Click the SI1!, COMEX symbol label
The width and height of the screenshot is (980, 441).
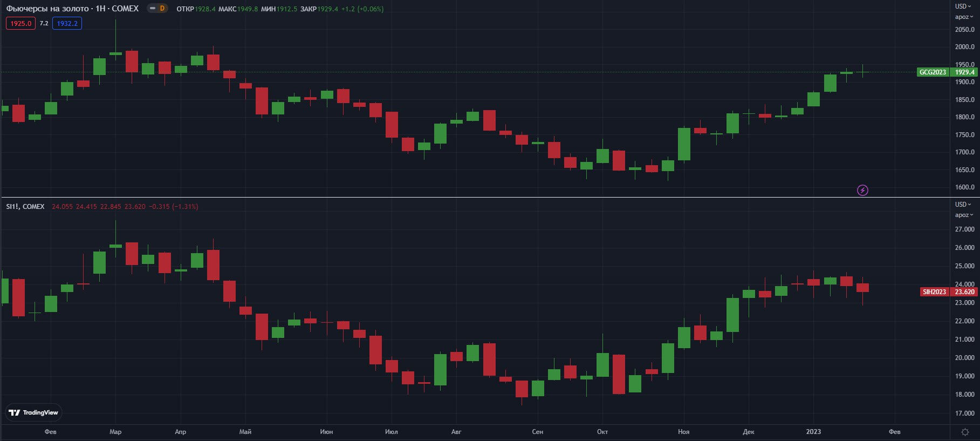[x=25, y=207]
